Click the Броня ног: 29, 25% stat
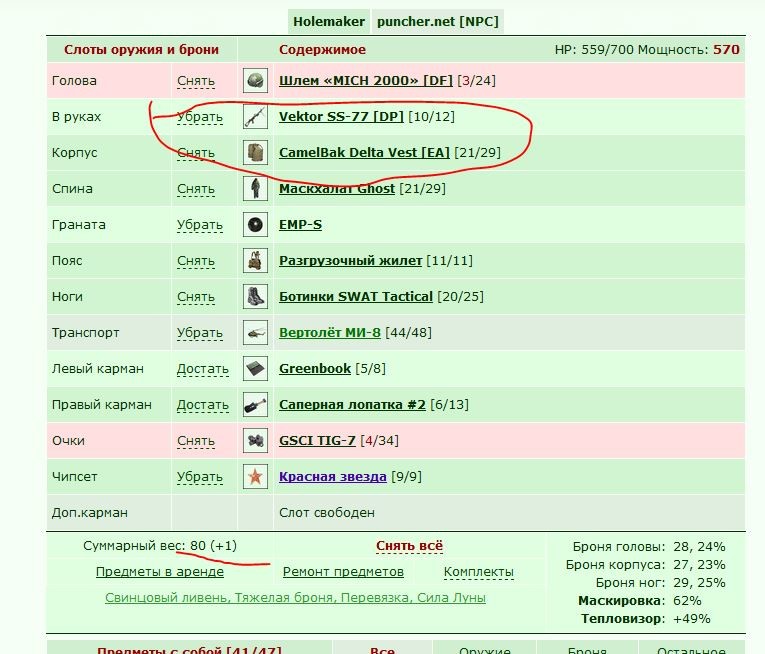765x654 pixels. click(x=661, y=583)
